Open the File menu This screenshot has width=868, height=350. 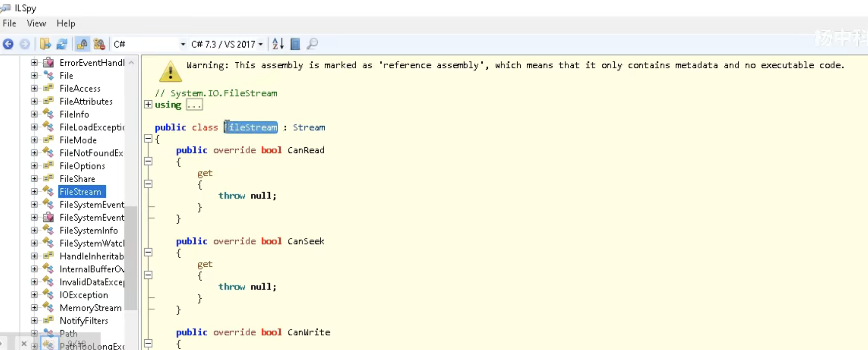tap(9, 23)
